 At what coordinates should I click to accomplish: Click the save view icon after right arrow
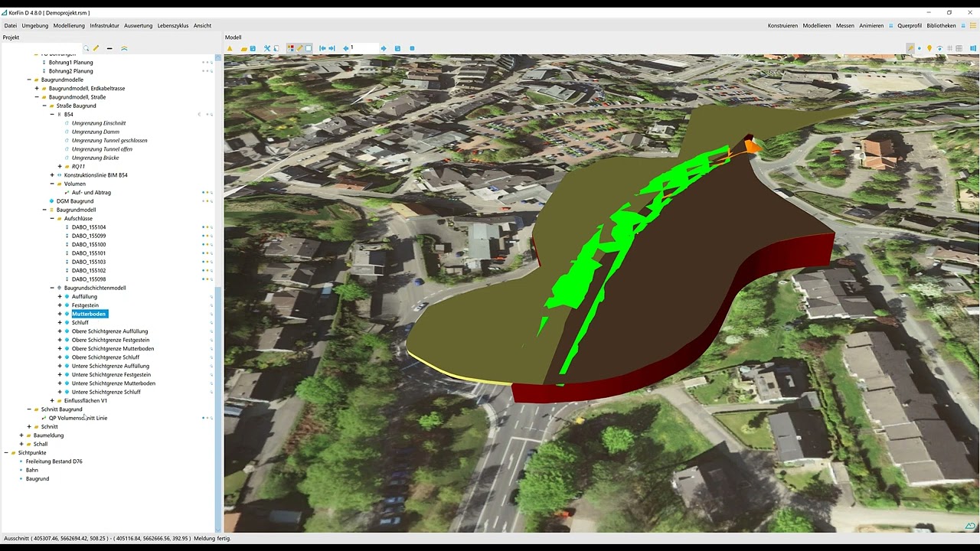[x=397, y=48]
